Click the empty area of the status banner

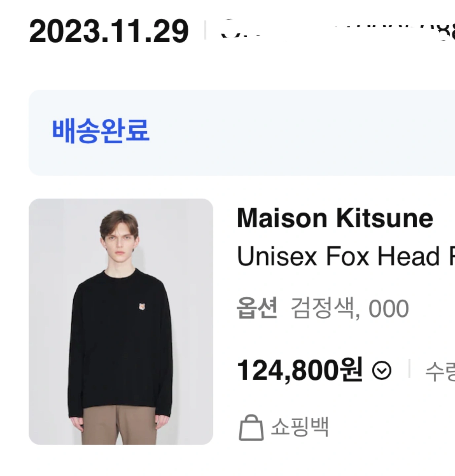tap(297, 132)
